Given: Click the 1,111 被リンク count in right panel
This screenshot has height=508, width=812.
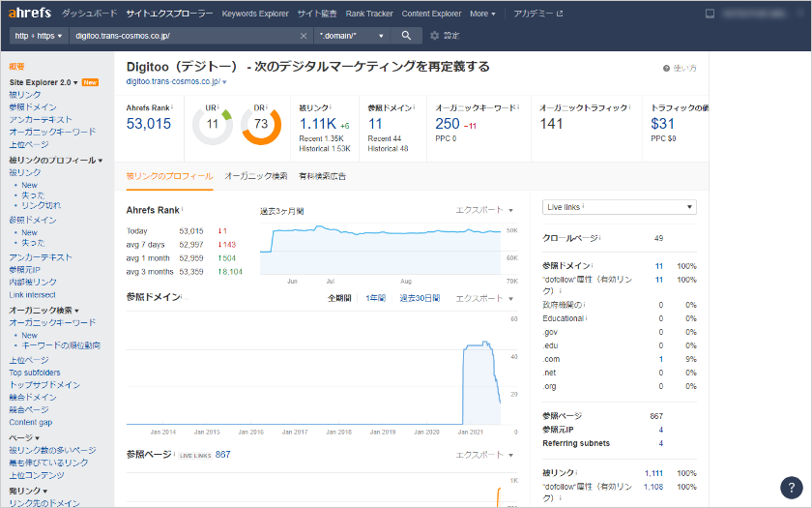Looking at the screenshot, I should pyautogui.click(x=653, y=473).
